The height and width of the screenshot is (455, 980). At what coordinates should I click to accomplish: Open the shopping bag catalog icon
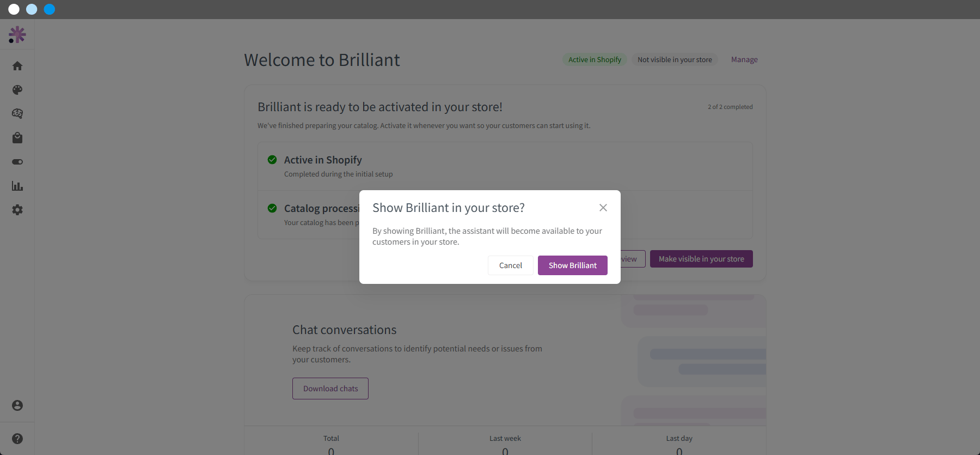[x=17, y=138]
